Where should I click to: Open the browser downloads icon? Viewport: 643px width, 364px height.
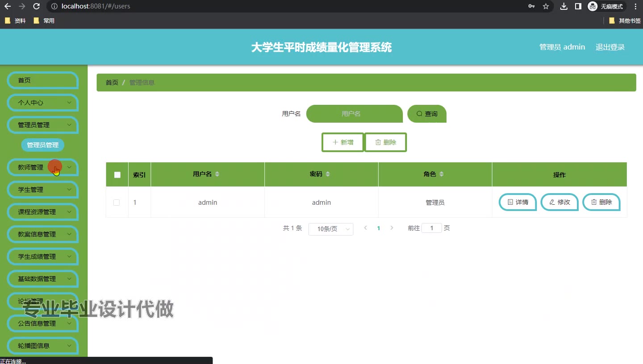pos(564,6)
